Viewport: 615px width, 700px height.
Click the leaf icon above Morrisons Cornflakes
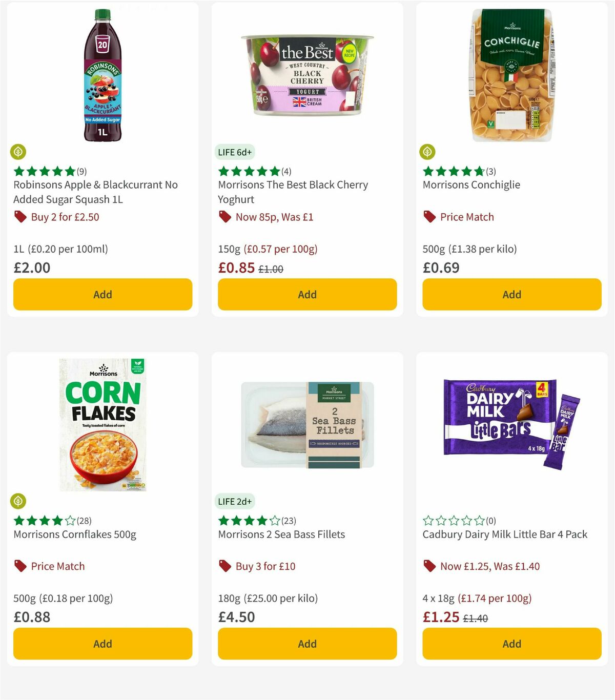[18, 501]
